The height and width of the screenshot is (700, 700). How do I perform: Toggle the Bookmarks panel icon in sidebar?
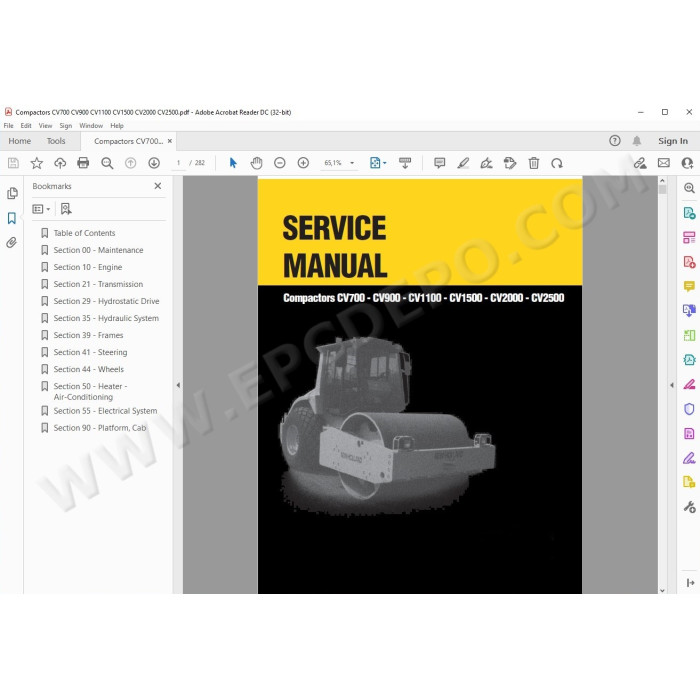tap(12, 218)
